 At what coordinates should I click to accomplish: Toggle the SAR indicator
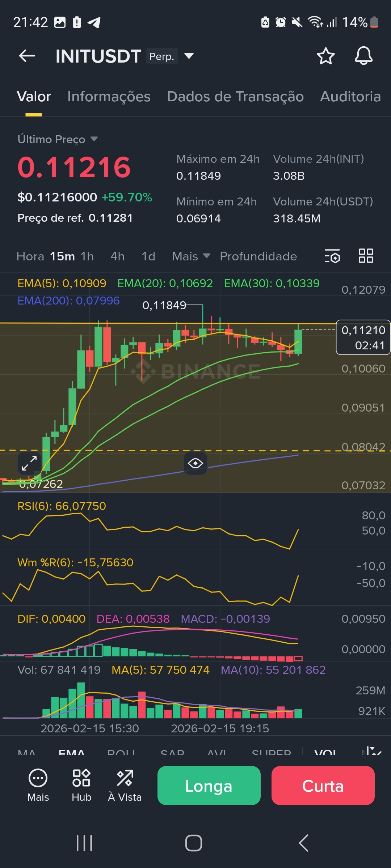[x=172, y=752]
